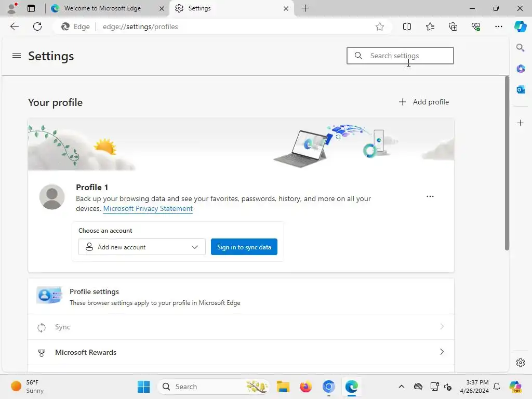Open Microsoft 365 sidebar icon
This screenshot has width=532, height=399.
click(521, 69)
